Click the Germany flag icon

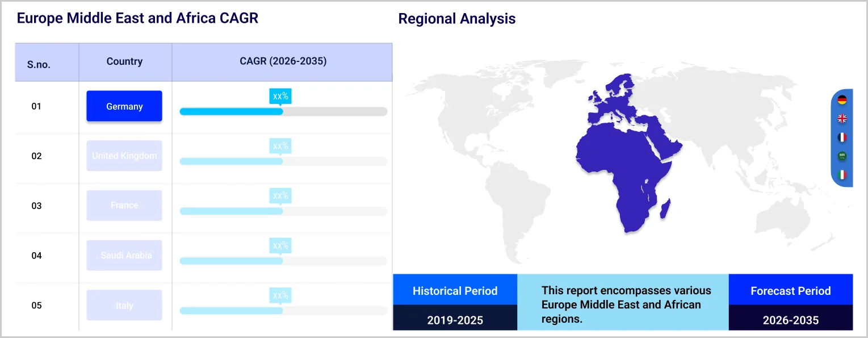(842, 100)
